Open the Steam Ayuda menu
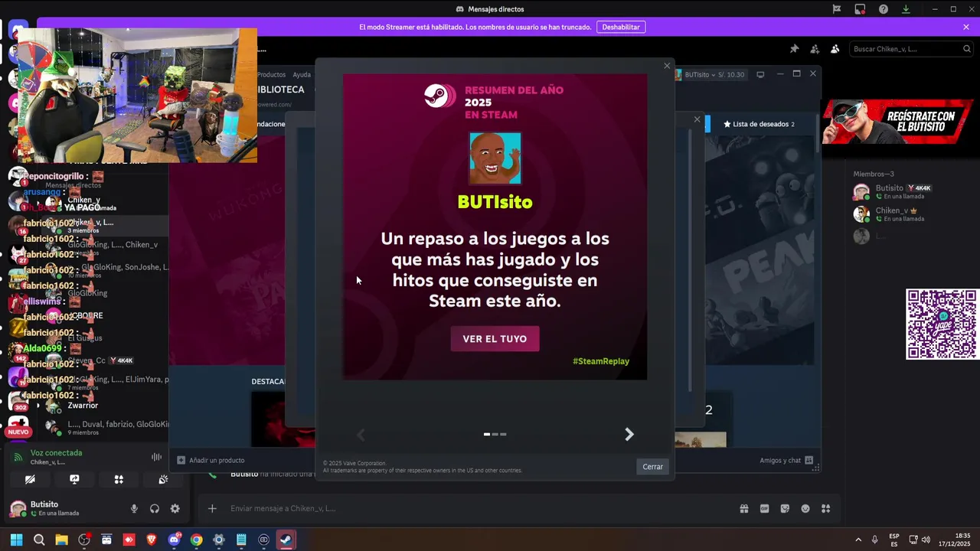The width and height of the screenshot is (980, 551). click(x=302, y=74)
